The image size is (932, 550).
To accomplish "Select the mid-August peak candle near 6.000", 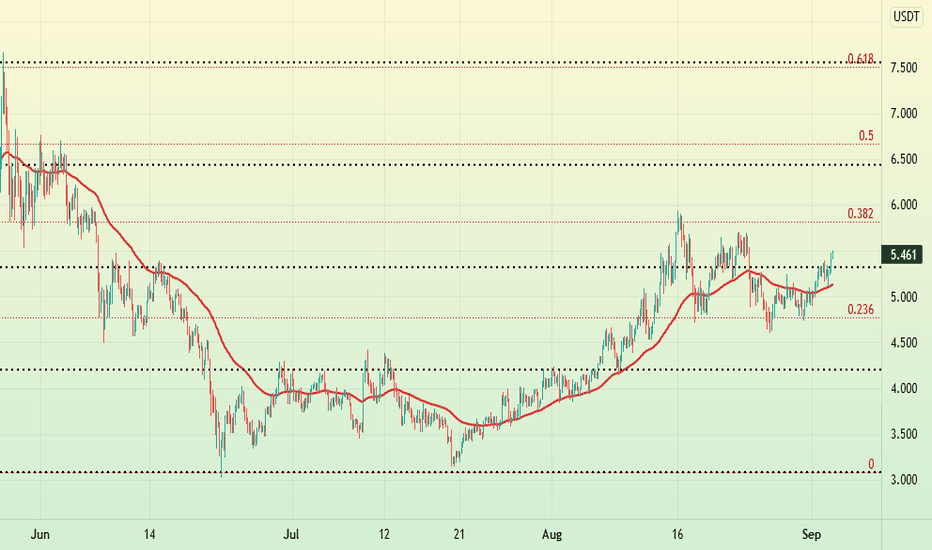I will point(678,223).
